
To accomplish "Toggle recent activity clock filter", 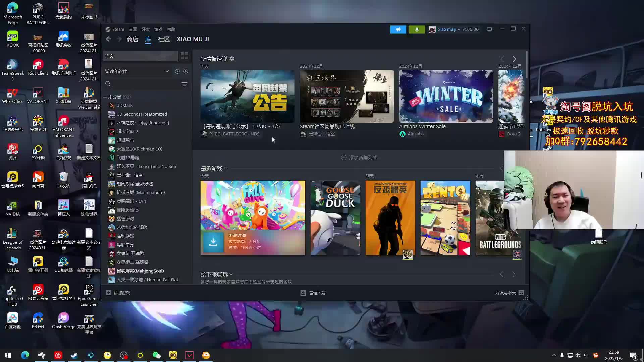I will 177,71.
